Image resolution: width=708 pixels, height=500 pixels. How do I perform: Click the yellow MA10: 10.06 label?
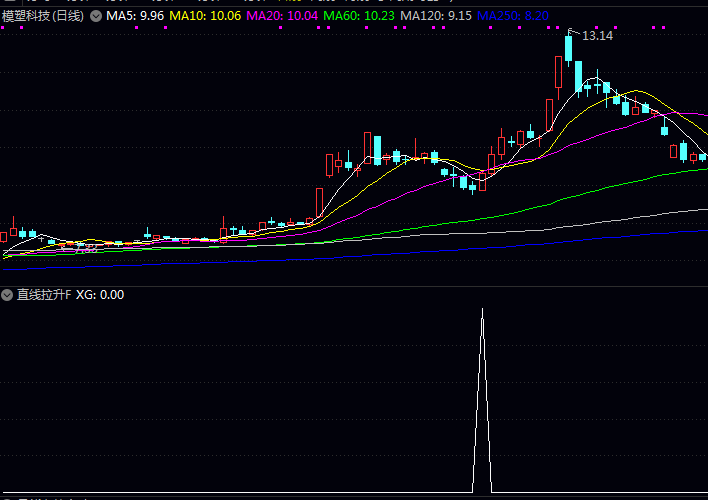(205, 16)
